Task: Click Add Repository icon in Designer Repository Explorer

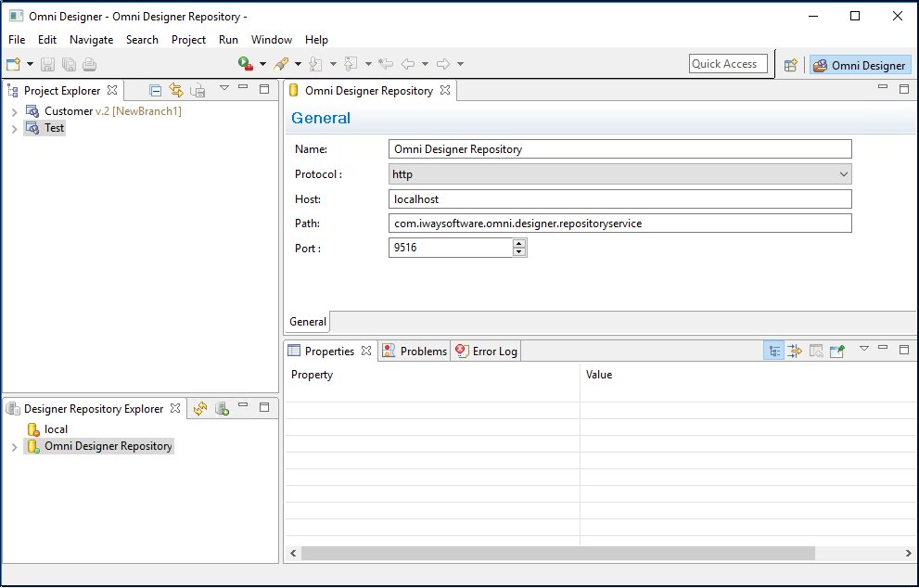Action: 223,409
